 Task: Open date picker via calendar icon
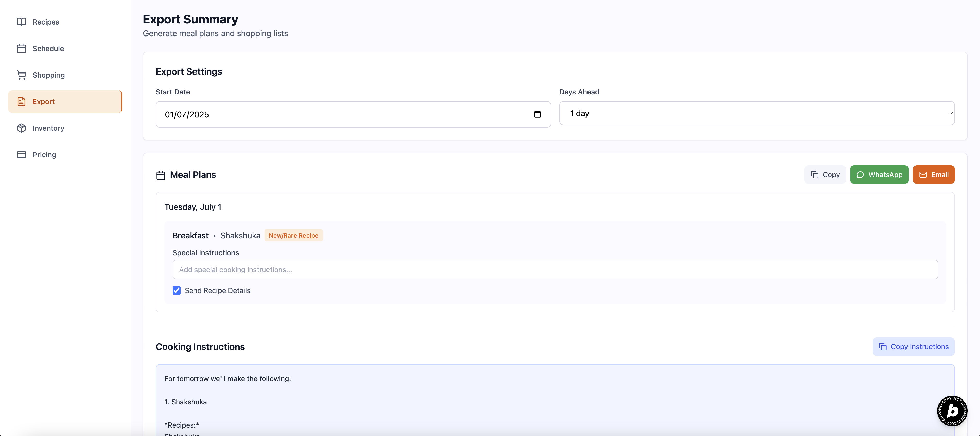coord(537,115)
